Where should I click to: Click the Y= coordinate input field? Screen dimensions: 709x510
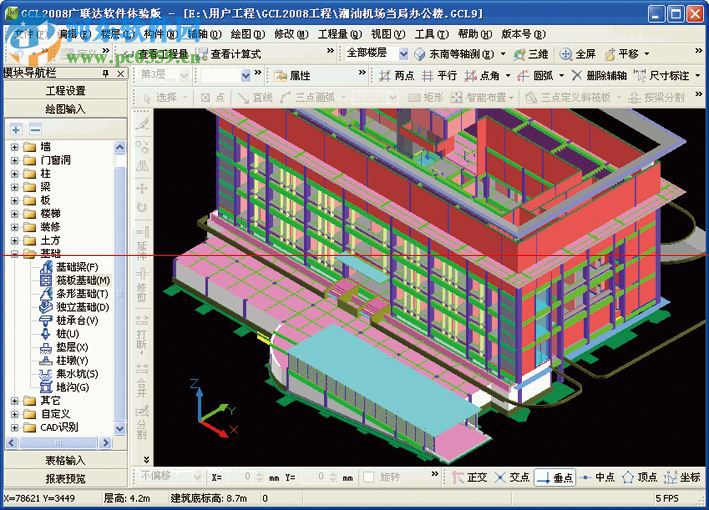(313, 477)
